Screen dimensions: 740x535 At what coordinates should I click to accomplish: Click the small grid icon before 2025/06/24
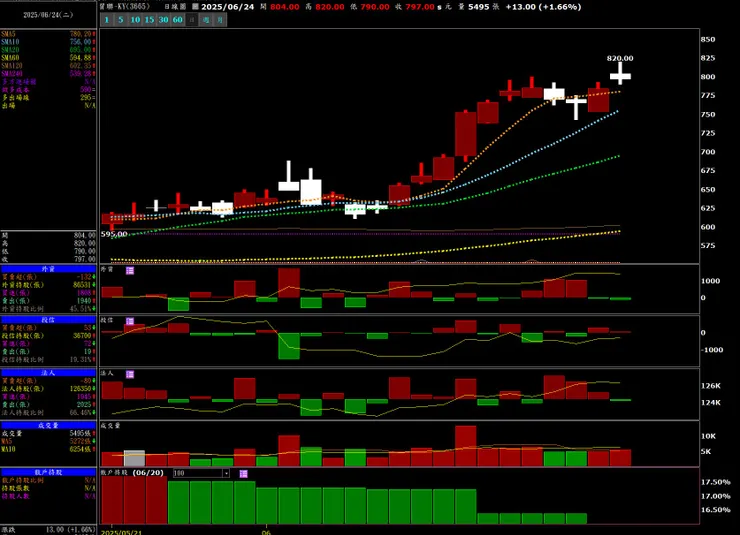tap(195, 7)
